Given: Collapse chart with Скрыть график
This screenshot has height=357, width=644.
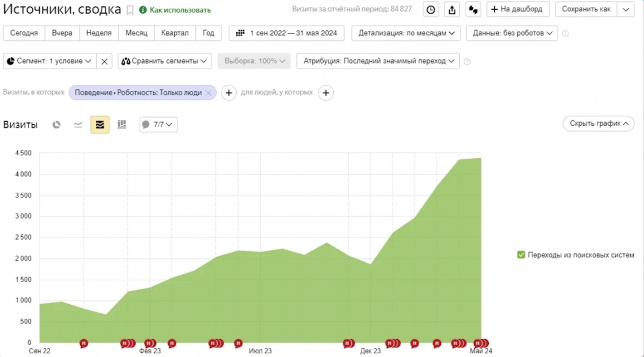Looking at the screenshot, I should point(598,124).
